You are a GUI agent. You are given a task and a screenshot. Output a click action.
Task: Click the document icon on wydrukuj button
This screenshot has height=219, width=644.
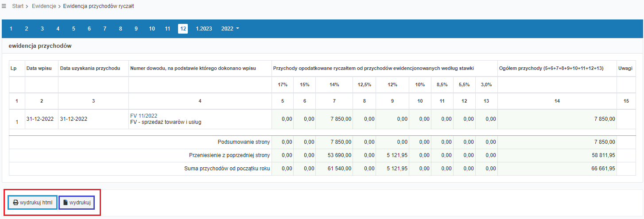(65, 203)
